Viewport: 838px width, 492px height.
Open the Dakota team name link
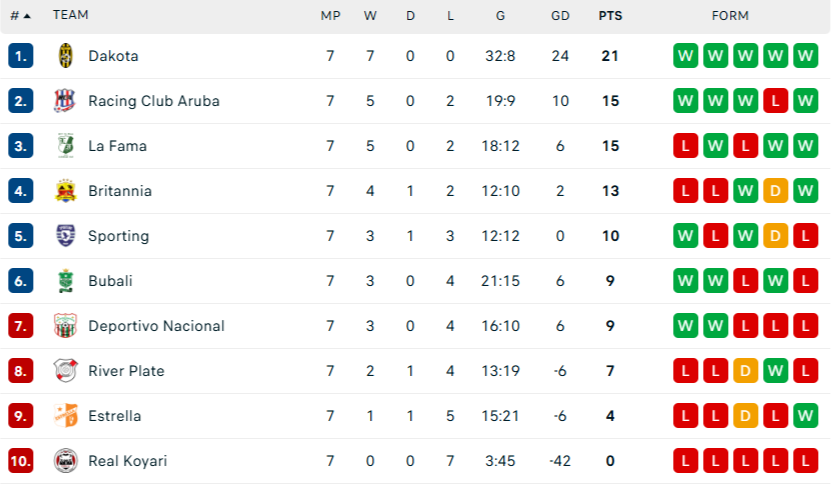[x=113, y=56]
